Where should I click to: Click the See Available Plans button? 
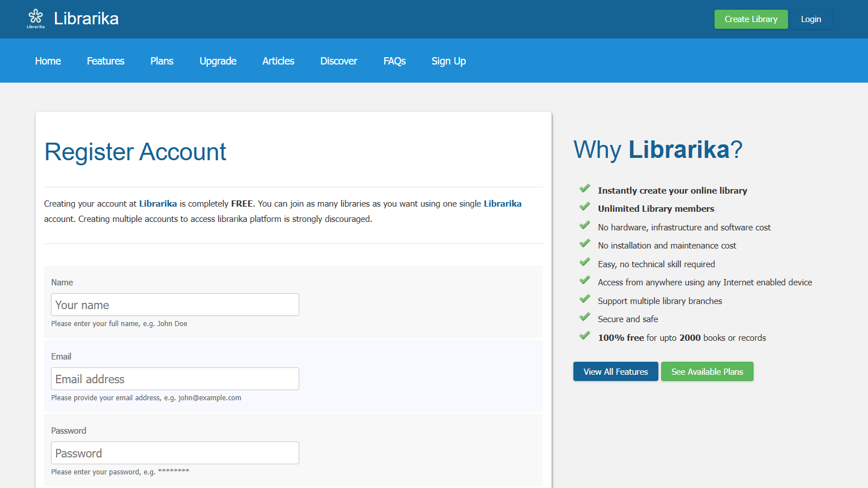click(x=707, y=371)
